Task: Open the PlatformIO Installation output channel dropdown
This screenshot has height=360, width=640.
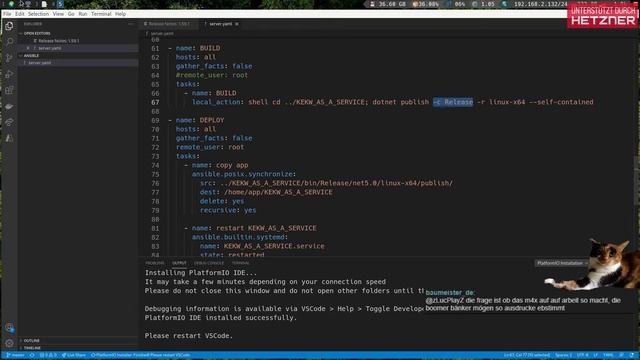Action: point(562,263)
